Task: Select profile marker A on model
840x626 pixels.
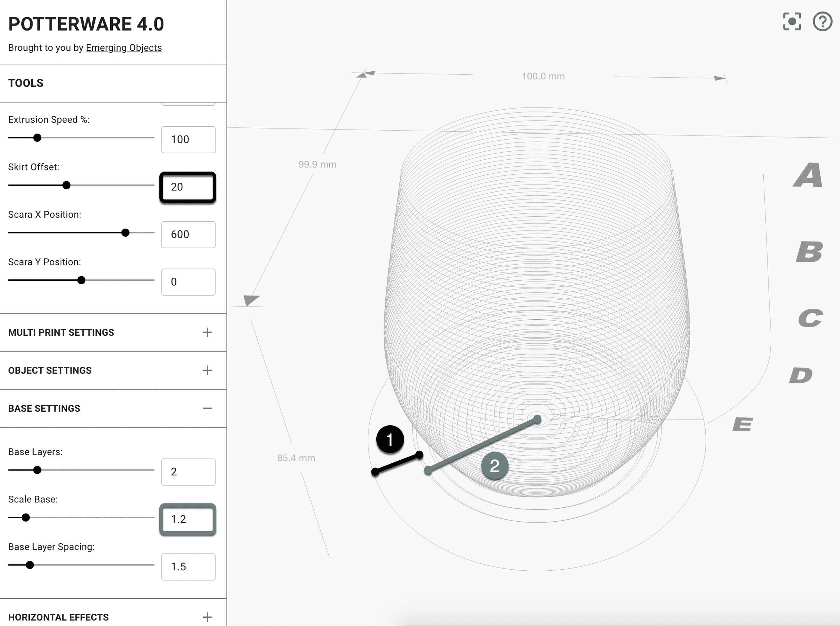Action: (x=808, y=175)
